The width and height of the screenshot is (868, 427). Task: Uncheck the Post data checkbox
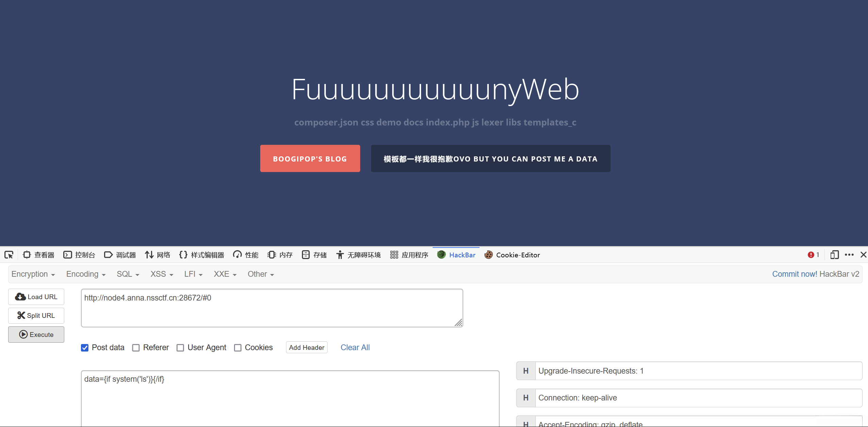coord(85,347)
